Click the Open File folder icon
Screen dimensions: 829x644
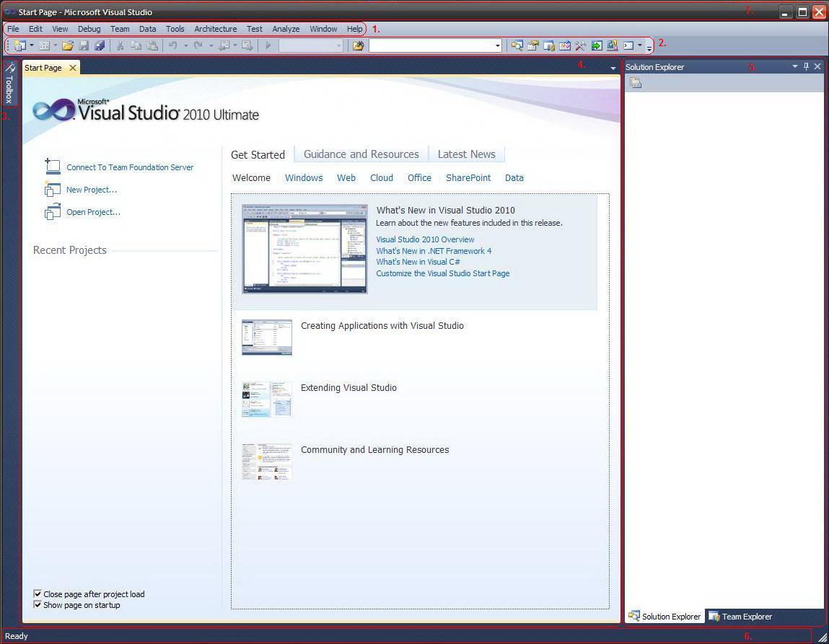[x=68, y=46]
